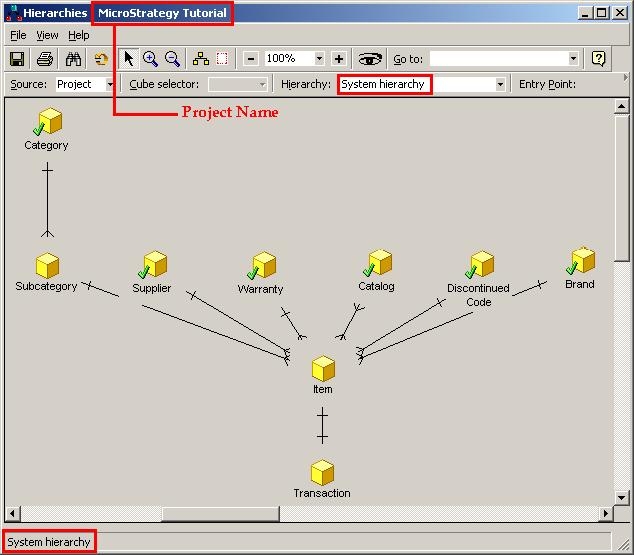
Task: Click the horizontal scrollbar left arrow
Action: coord(13,513)
